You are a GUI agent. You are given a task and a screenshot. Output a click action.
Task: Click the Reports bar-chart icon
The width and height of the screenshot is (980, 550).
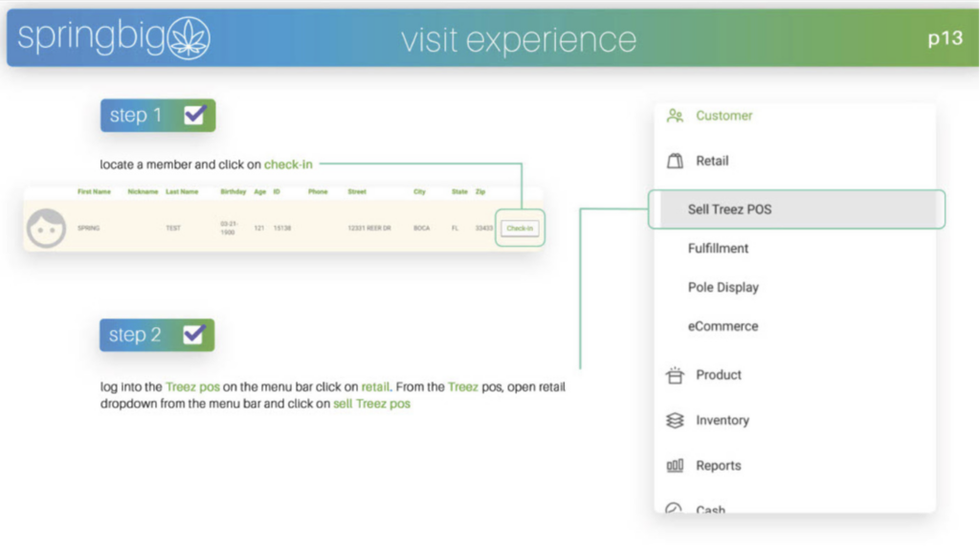[675, 466]
